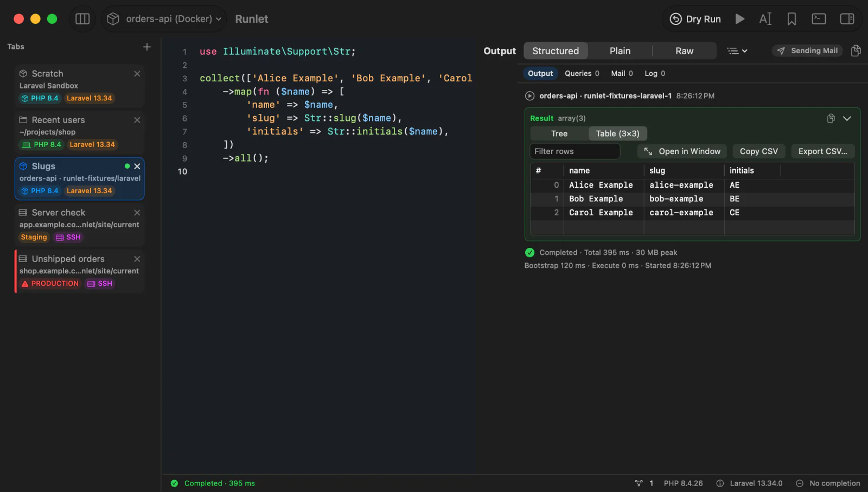Open the Server check tab
Screen dimensions: 868x492
coord(79,225)
